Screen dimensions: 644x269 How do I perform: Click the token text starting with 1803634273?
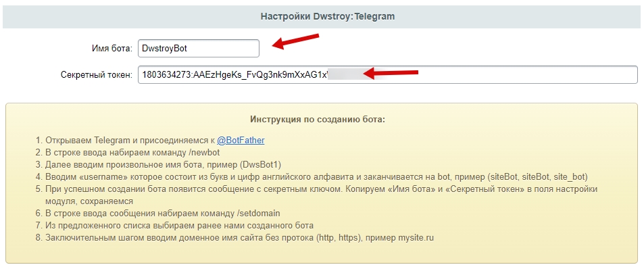[x=234, y=75]
